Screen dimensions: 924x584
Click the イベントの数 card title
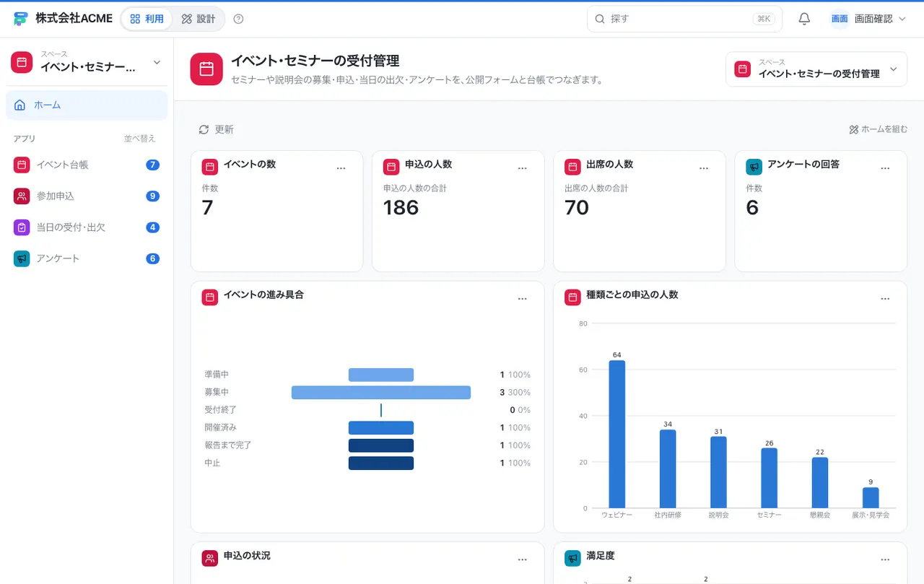coord(250,165)
